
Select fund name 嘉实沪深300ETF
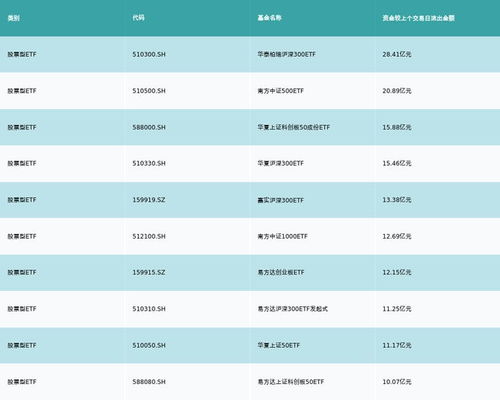tap(281, 200)
